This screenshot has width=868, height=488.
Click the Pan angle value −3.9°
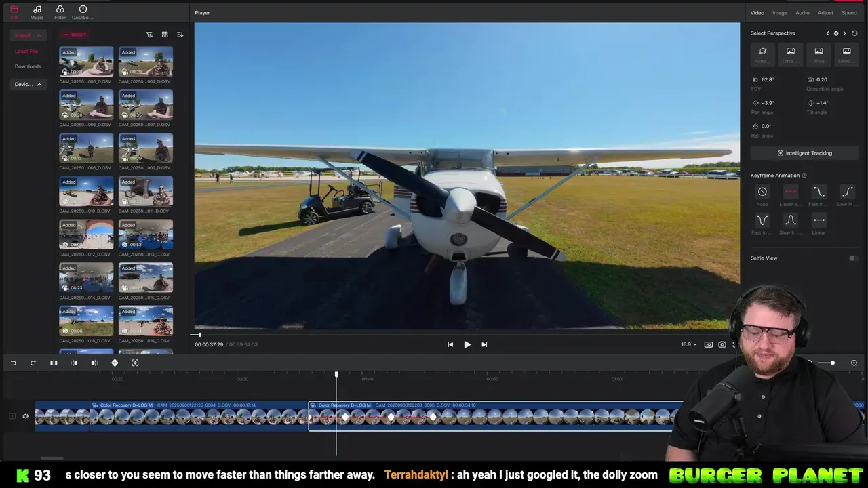(x=768, y=103)
